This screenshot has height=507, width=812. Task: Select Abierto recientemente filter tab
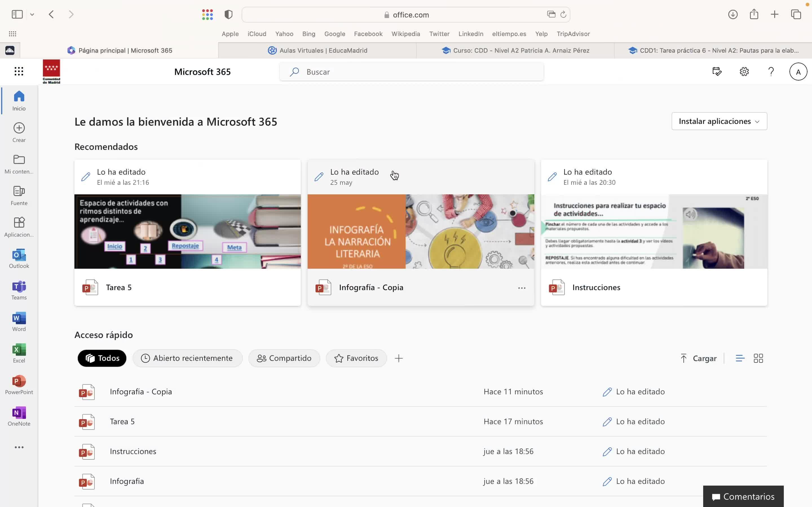187,358
